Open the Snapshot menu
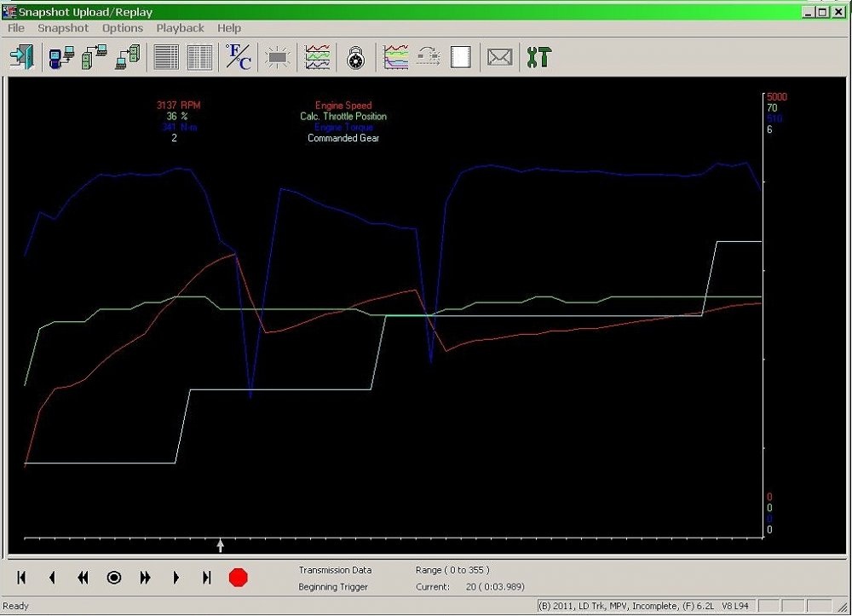The width and height of the screenshot is (852, 616). pos(63,27)
